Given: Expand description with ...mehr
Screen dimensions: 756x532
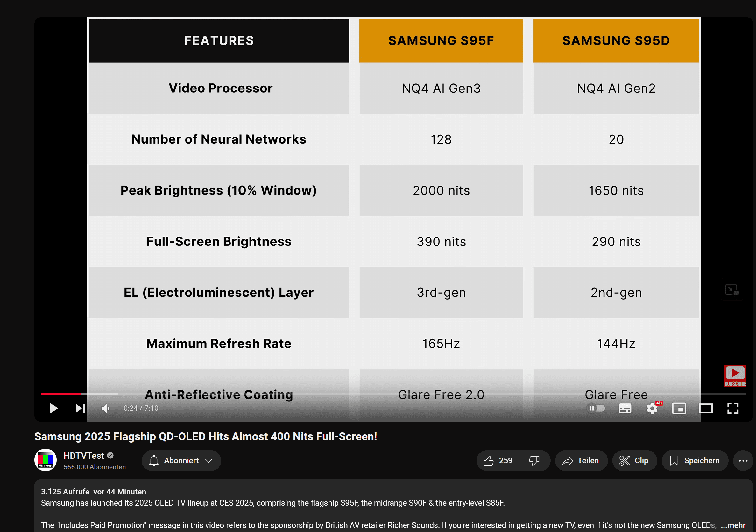Looking at the screenshot, I should tap(733, 525).
